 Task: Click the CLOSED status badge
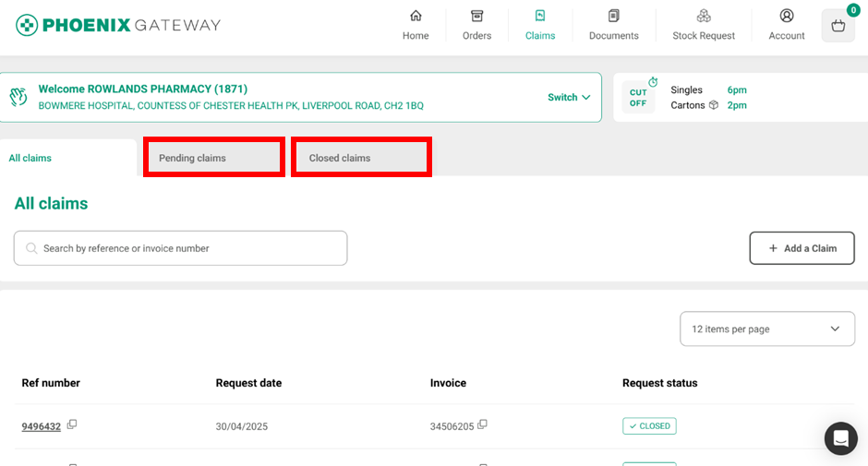click(649, 426)
